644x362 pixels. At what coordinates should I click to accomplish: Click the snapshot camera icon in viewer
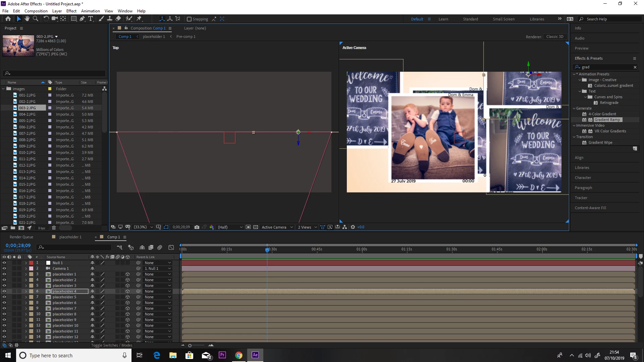click(197, 227)
